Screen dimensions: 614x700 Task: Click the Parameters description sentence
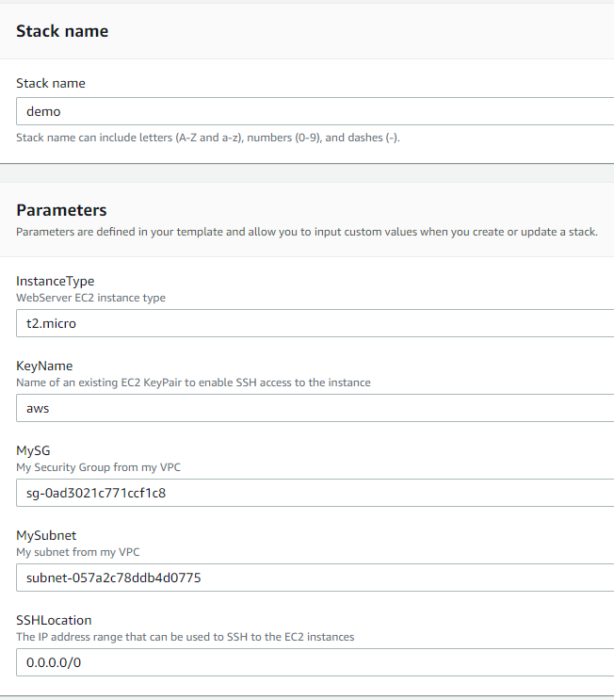tap(307, 232)
